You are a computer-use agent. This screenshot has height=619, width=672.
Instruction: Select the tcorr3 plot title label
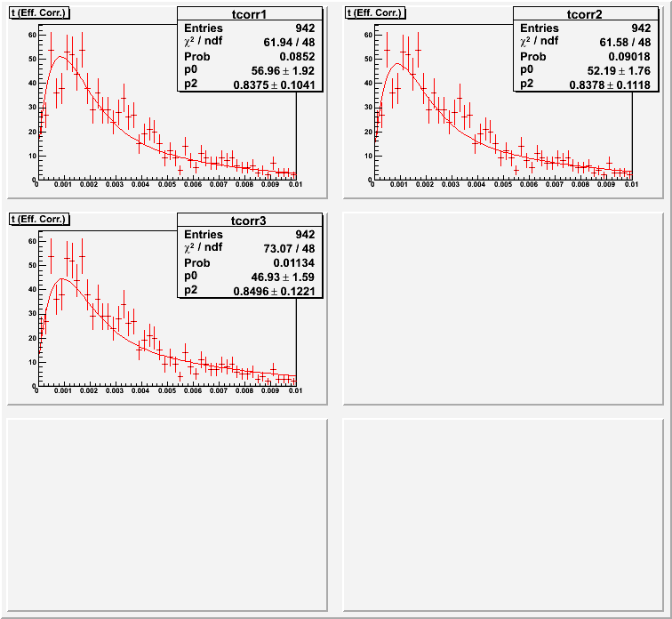[x=39, y=219]
